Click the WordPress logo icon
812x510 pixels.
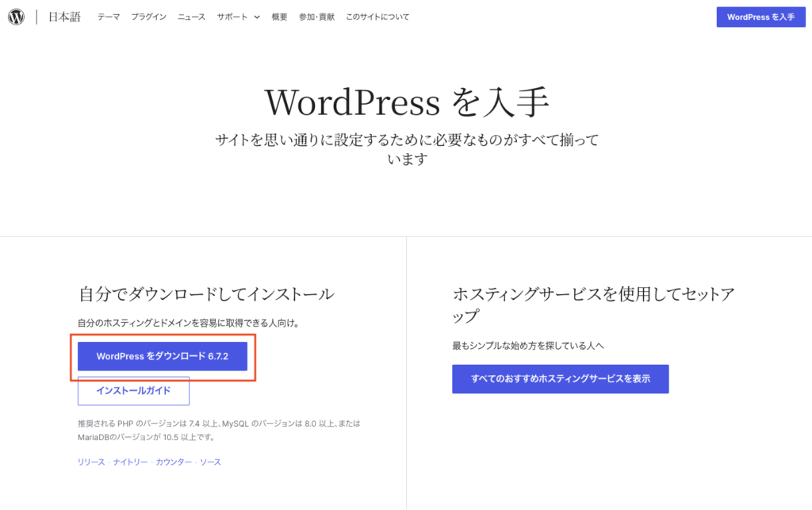pos(17,17)
